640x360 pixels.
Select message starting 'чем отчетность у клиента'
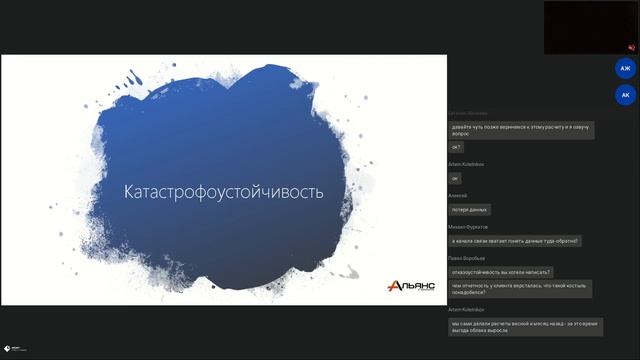click(x=520, y=289)
